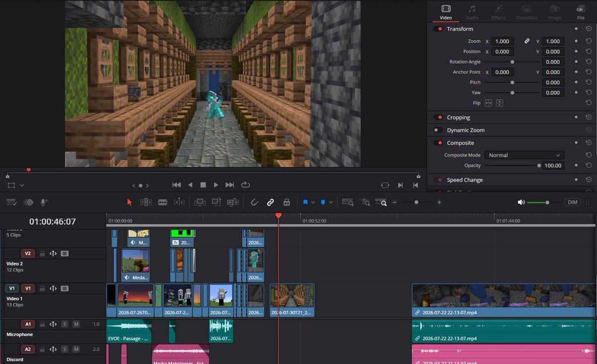The width and height of the screenshot is (597, 364).
Task: Click the Timeline View Options icon
Action: 11,202
